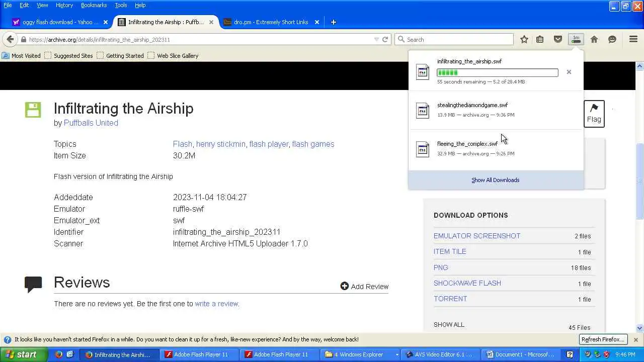This screenshot has height=362, width=644.
Task: Click Show All Downloads
Action: tap(496, 180)
